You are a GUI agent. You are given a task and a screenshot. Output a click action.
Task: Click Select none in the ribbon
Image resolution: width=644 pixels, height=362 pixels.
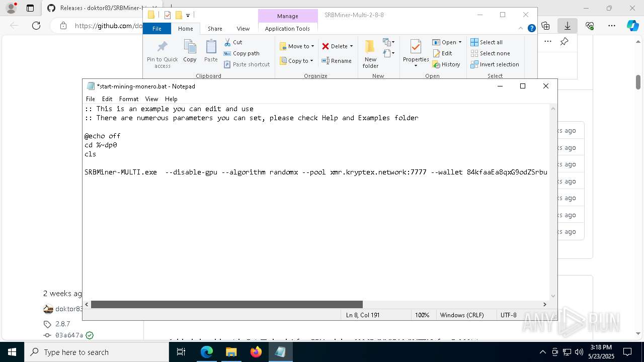pyautogui.click(x=490, y=53)
